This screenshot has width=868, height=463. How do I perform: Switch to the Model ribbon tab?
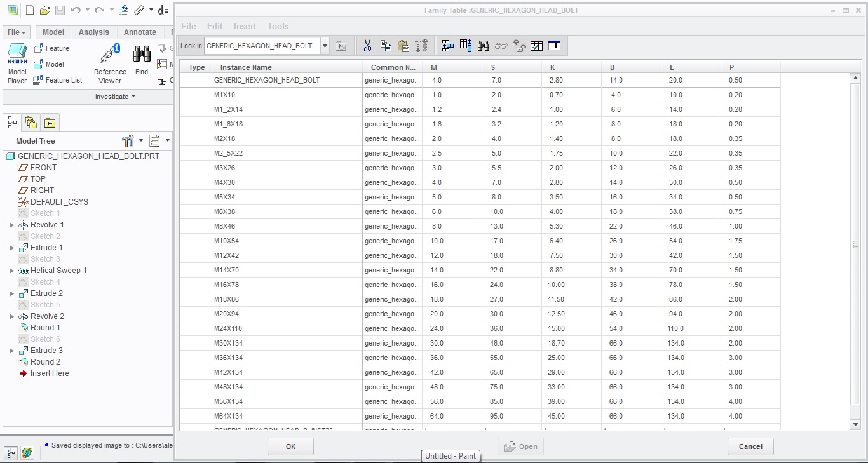coord(53,32)
